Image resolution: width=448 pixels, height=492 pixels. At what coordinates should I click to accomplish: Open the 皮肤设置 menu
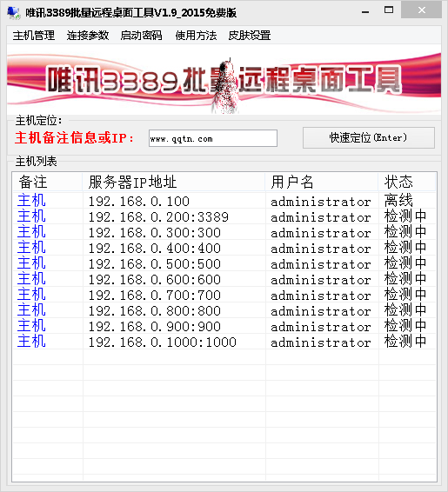click(250, 35)
